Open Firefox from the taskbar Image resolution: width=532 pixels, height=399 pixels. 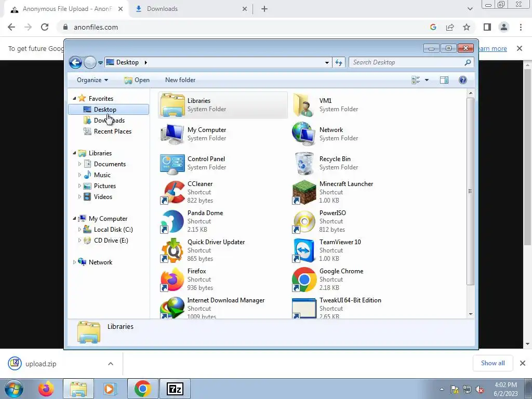[x=46, y=389]
